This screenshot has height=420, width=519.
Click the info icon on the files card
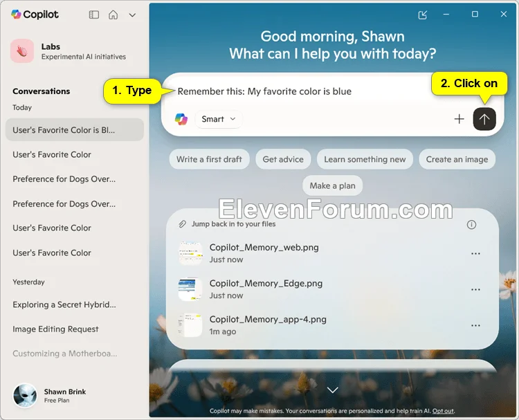tap(471, 225)
